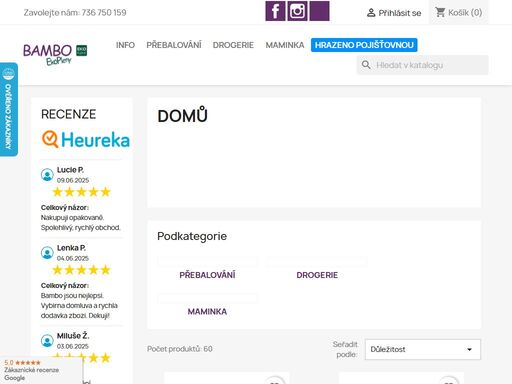Click Lucie P. review text
Viewport: 512px width, 384px height.
point(80,222)
